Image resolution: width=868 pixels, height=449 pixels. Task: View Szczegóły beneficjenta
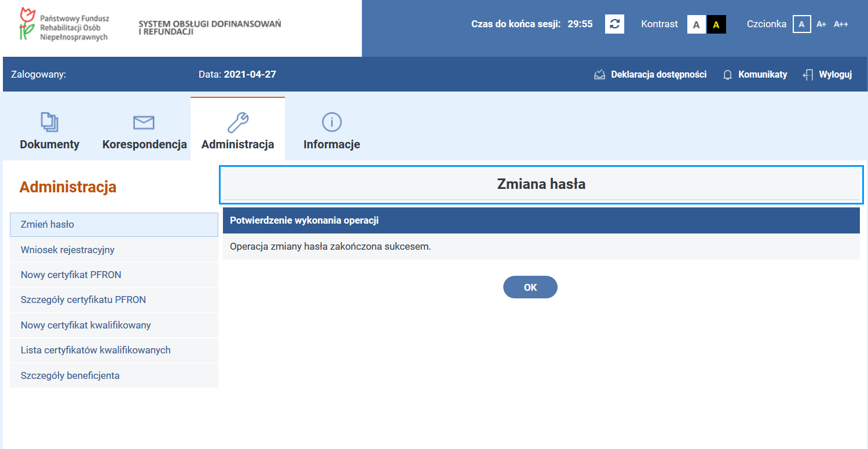(x=114, y=375)
